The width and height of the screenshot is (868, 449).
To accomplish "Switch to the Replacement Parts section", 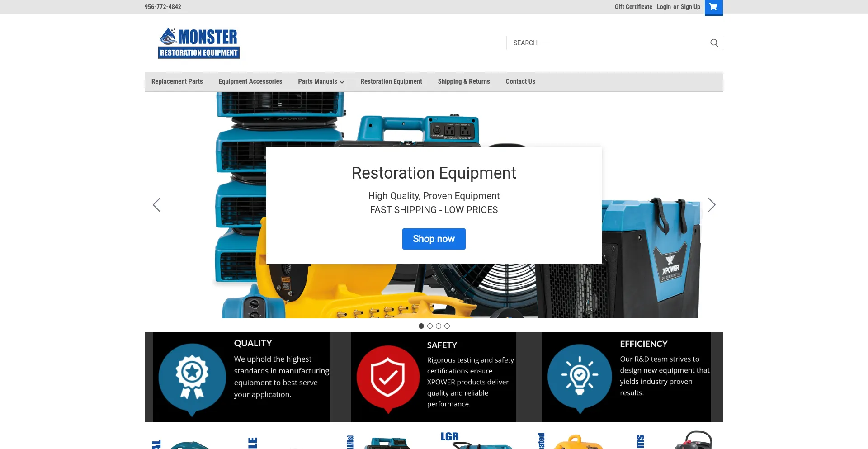I will [x=177, y=81].
